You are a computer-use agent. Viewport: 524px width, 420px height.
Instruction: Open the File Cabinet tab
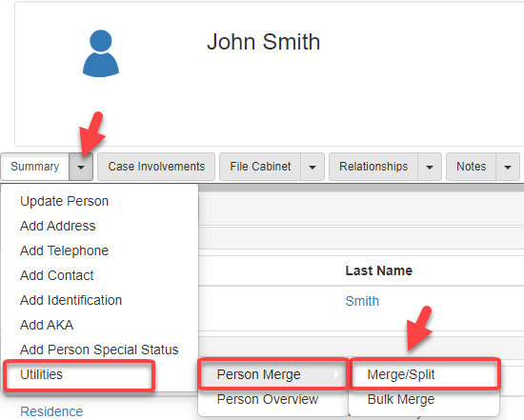[x=260, y=167]
